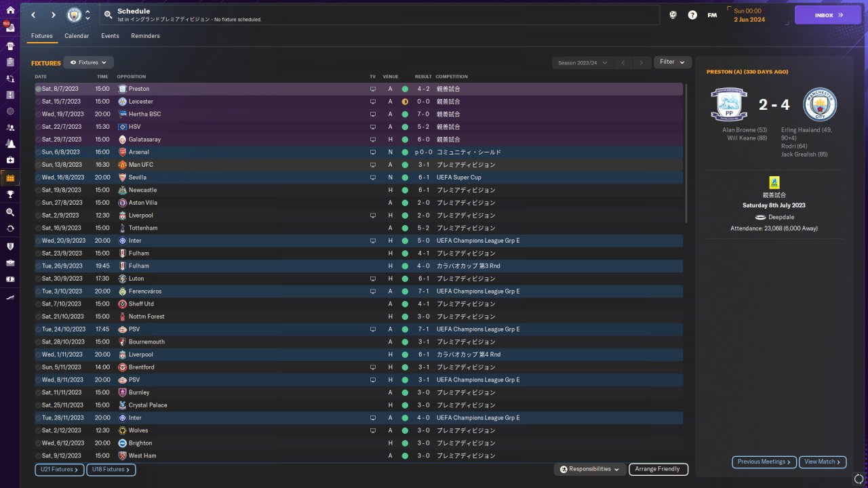Open the Training cone icon in the sidebar
Image resolution: width=868 pixels, height=488 pixels.
(10, 144)
